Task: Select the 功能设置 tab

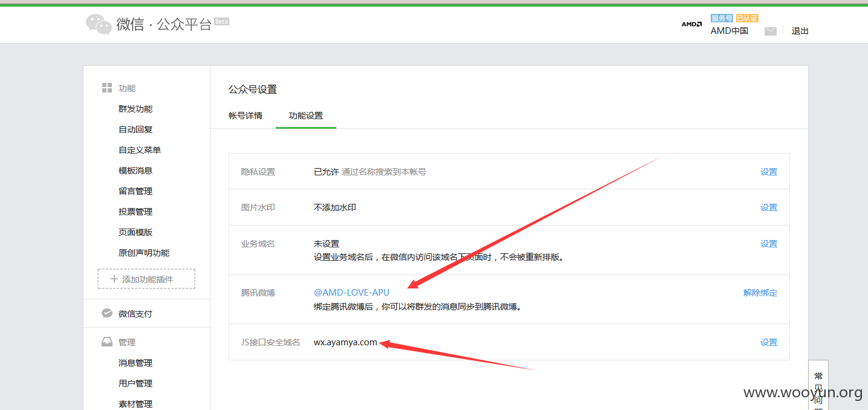Action: pyautogui.click(x=306, y=116)
